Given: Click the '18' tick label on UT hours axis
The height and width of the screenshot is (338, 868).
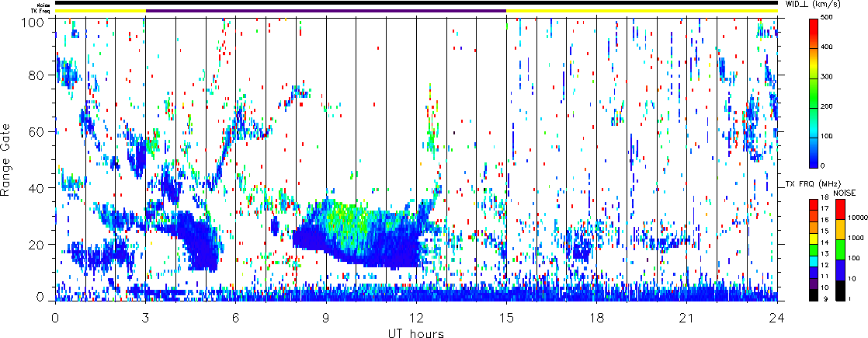Looking at the screenshot, I should (597, 318).
